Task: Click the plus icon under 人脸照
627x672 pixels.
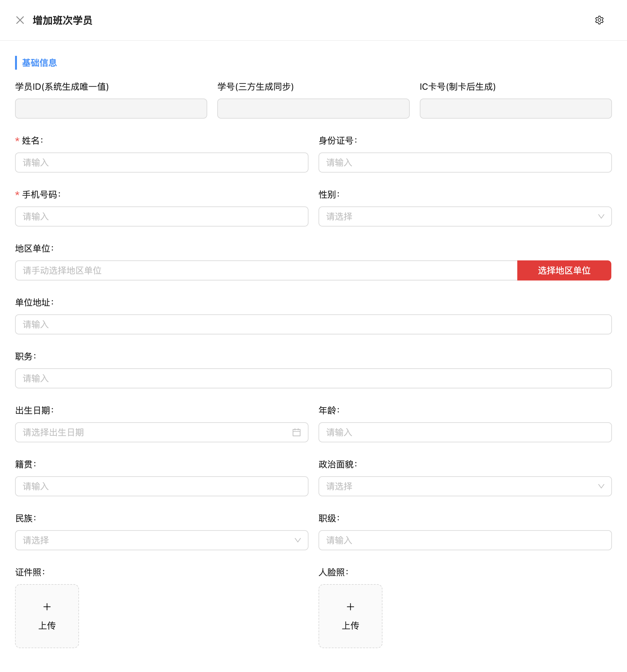Action: [x=350, y=607]
